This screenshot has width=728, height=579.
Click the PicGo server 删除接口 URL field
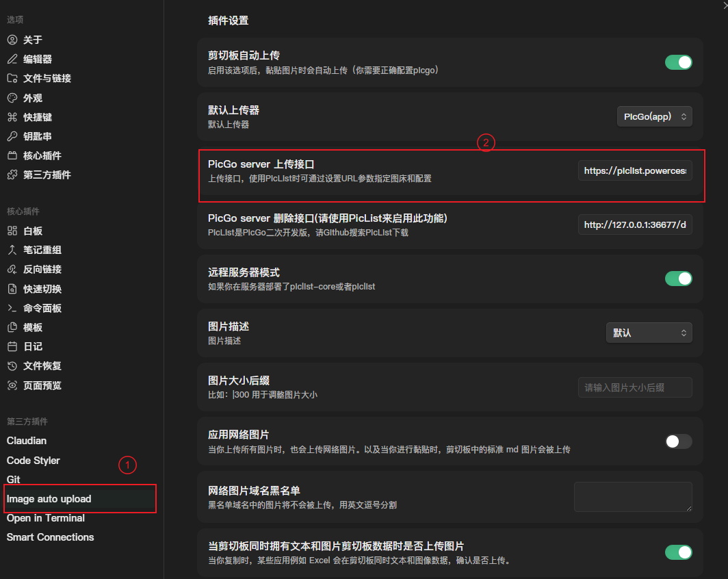click(635, 224)
